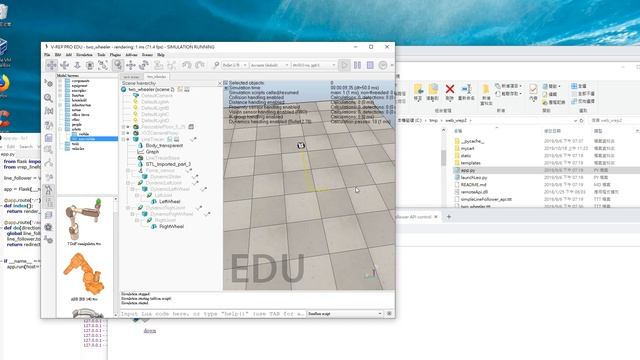
Task: Open the File menu in V-REP
Action: click(47, 55)
